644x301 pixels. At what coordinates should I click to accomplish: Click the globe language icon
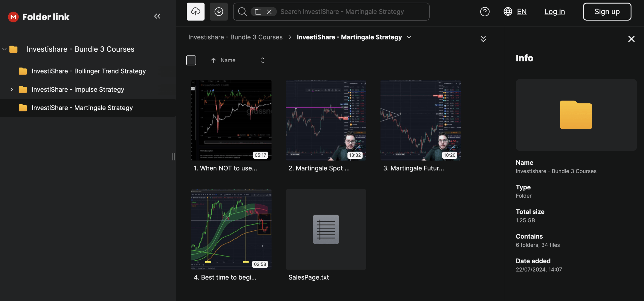pos(508,12)
